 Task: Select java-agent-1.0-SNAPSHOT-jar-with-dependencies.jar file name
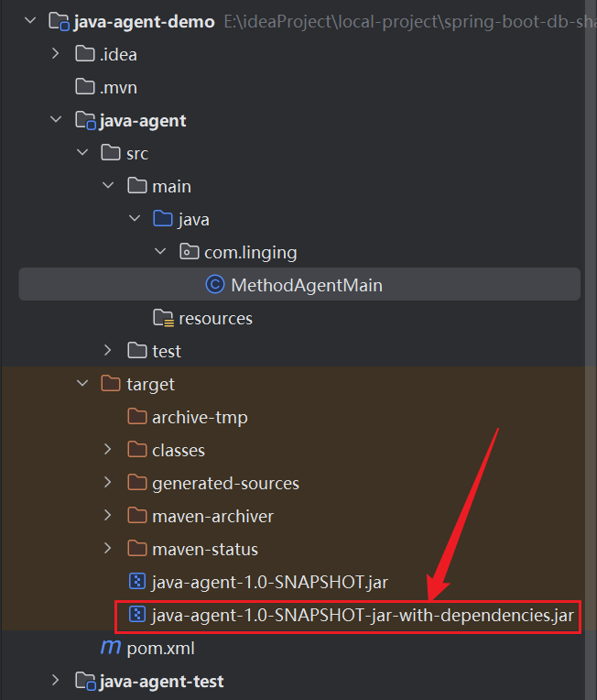pos(363,616)
